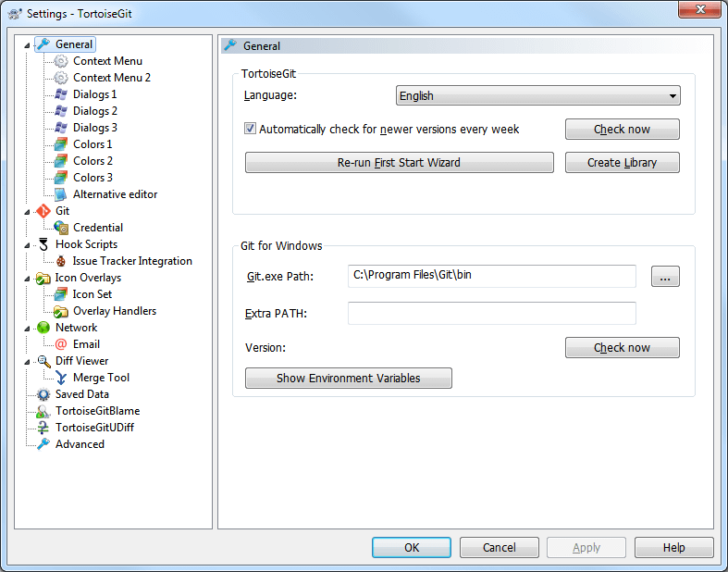Confirm settings with the OK button

point(412,547)
